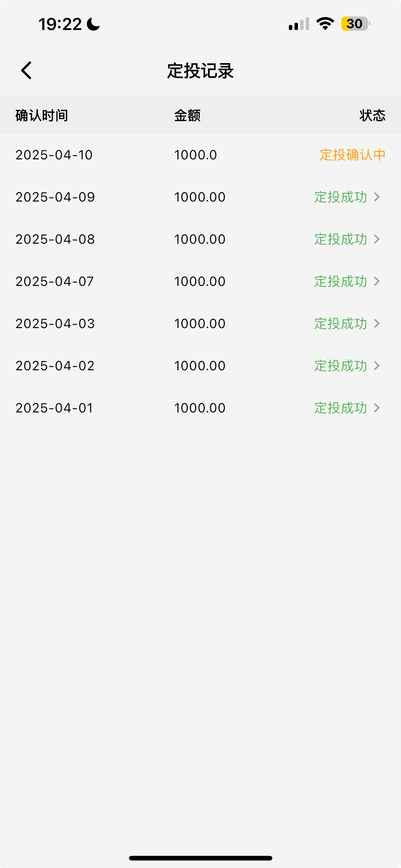Open chevron for 2025-04-02 record
Screen dimensions: 401x868
[377, 366]
